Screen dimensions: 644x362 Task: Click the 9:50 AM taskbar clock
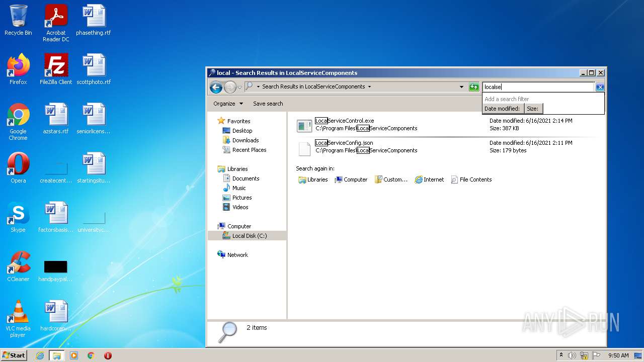click(618, 355)
